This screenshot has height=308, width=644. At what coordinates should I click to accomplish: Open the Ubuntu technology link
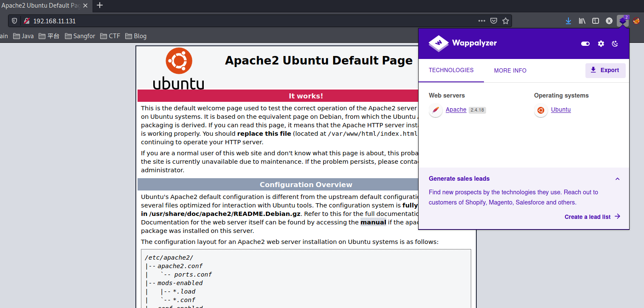point(561,110)
